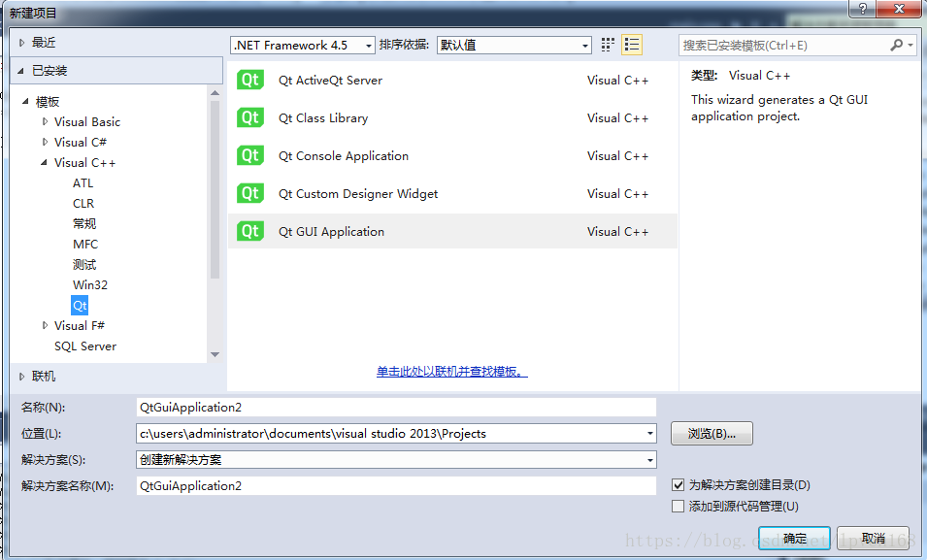The width and height of the screenshot is (927, 560).
Task: Select the Qt Custom Designer Widget icon
Action: (x=250, y=193)
